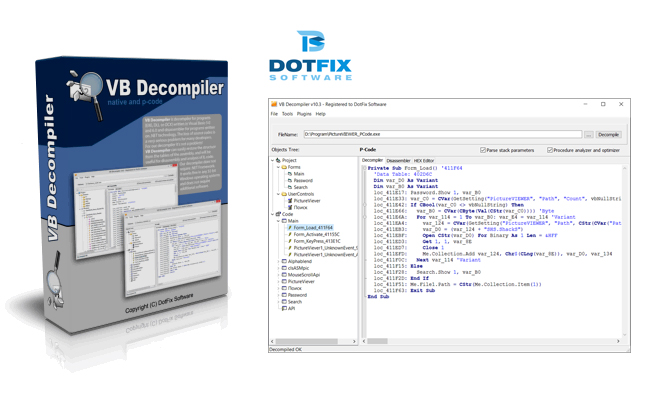Click the Objects Tree scroll-right arrow
Image resolution: width=650 pixels, height=400 pixels.
coord(354,342)
